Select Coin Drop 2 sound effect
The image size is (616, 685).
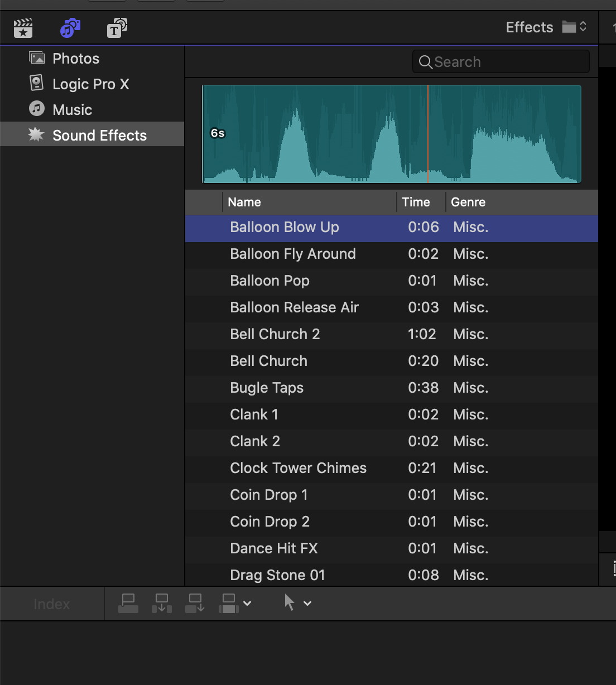(392, 522)
